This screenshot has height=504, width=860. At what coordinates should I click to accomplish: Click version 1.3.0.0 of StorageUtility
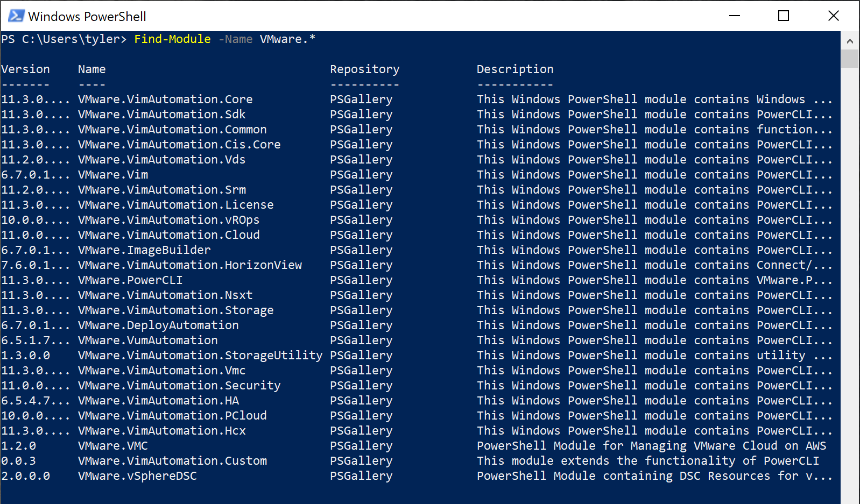25,356
